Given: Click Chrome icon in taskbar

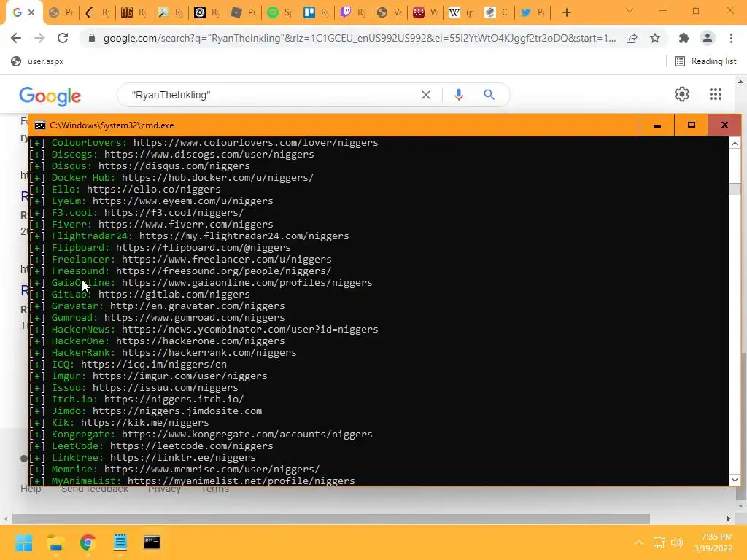Looking at the screenshot, I should coord(88,542).
